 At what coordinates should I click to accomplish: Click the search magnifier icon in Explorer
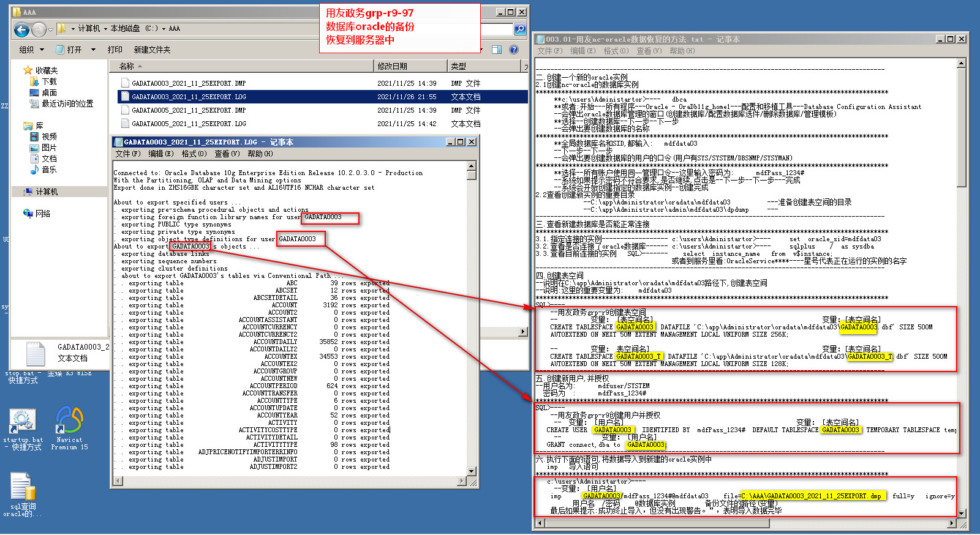[519, 29]
